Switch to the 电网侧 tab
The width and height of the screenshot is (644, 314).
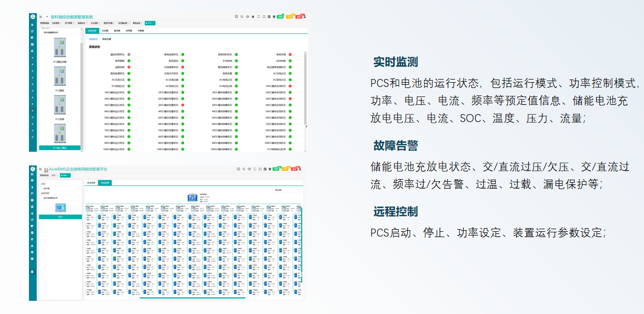tap(129, 31)
